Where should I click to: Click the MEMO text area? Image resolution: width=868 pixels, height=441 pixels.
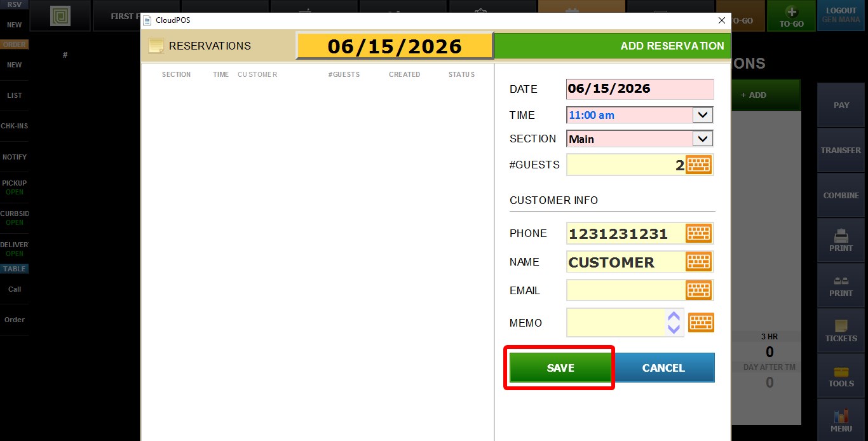coord(616,323)
